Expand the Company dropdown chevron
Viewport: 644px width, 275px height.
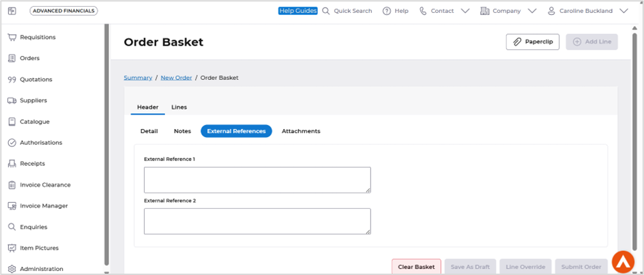(532, 11)
